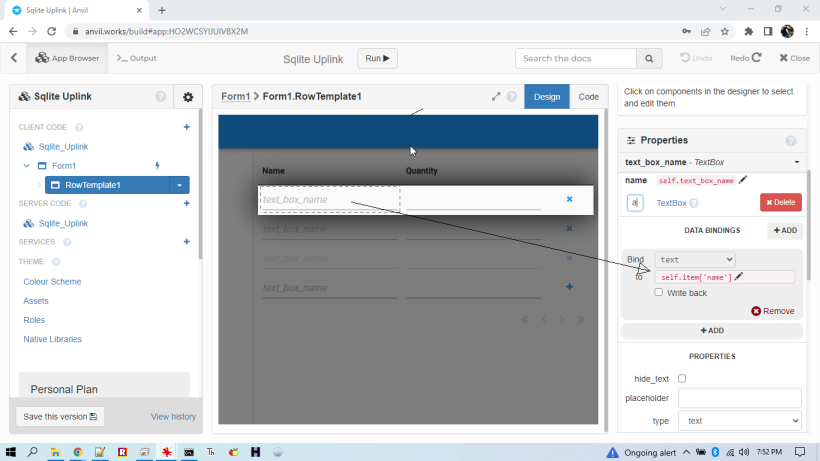Toggle the hide_text checkbox
This screenshot has width=820, height=461.
(682, 379)
